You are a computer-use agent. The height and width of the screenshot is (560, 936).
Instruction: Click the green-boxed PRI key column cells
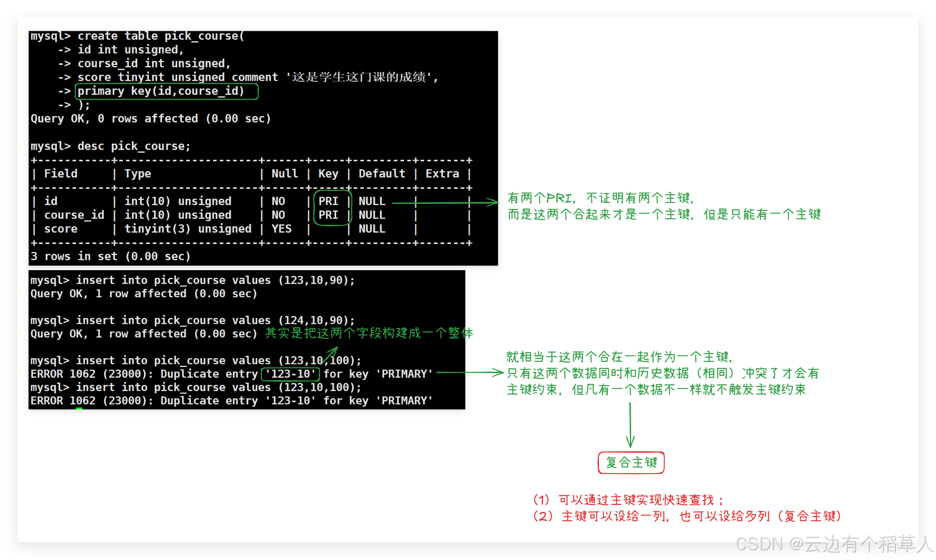pos(332,208)
